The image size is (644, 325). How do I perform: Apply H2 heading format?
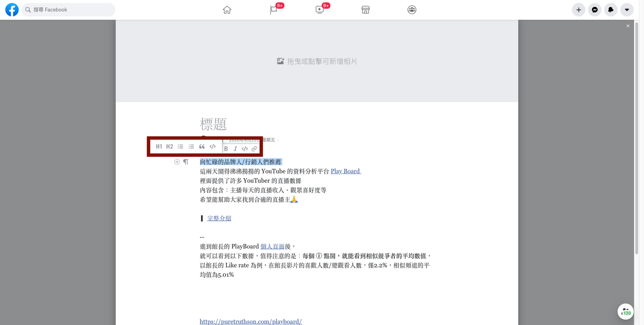(x=170, y=147)
